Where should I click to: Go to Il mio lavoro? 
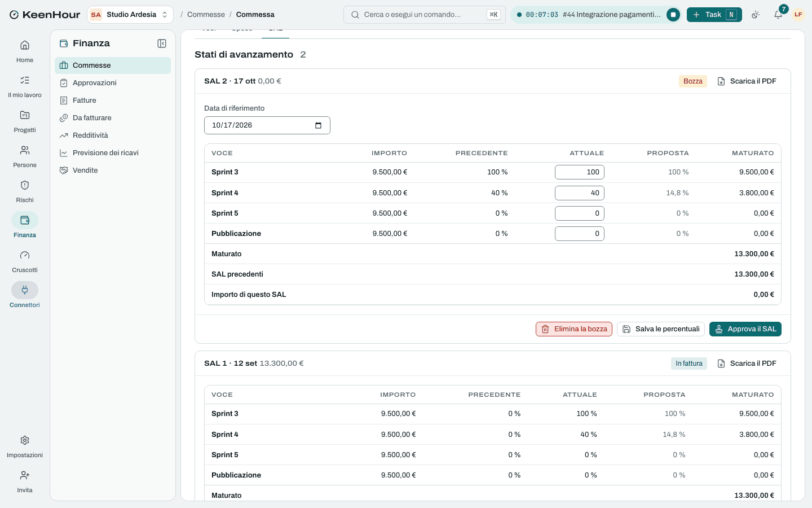click(x=25, y=86)
